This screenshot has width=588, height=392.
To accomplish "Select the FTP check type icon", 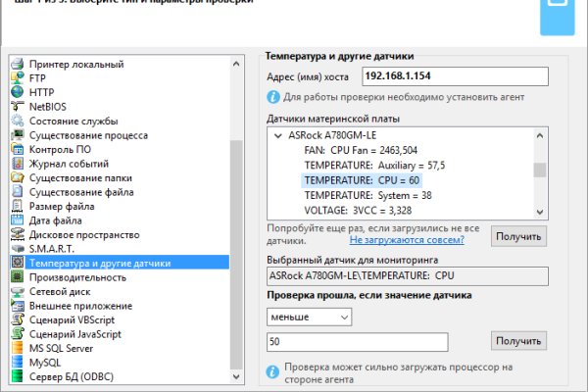I will 17,78.
